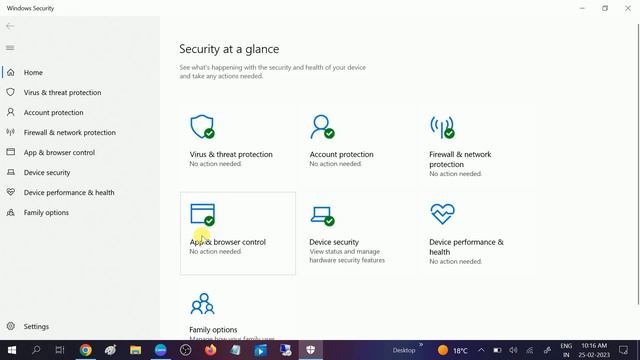The height and width of the screenshot is (360, 640).
Task: Open the Virus & threat protection tile title
Action: [x=231, y=154]
